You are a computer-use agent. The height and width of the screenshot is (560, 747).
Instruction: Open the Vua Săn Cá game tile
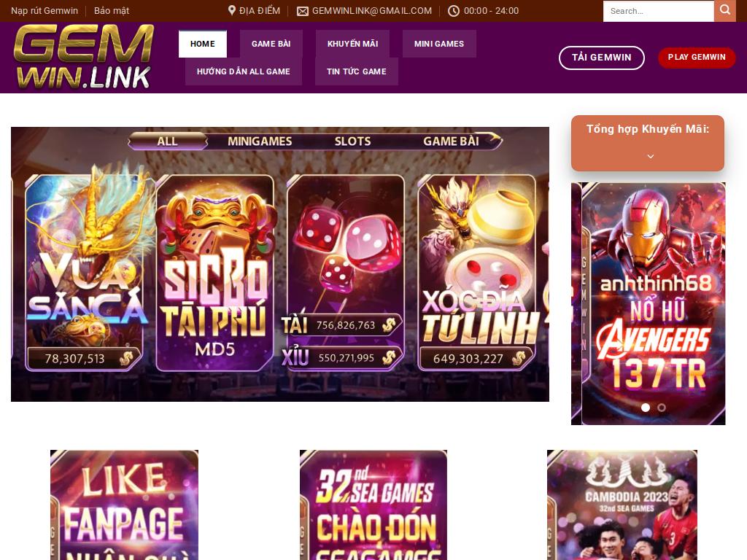click(85, 273)
